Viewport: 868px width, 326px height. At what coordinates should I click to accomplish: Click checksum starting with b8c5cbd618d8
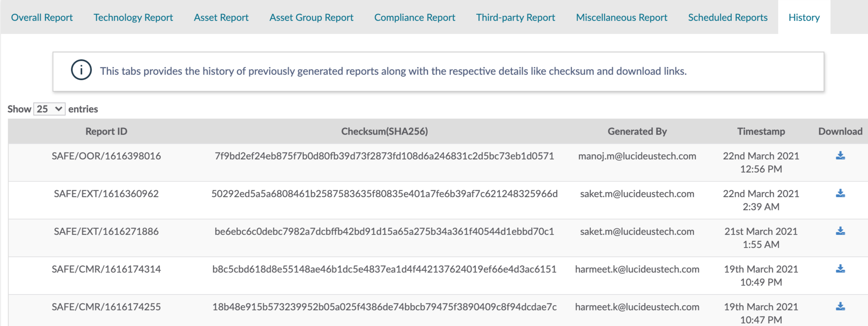(x=384, y=269)
